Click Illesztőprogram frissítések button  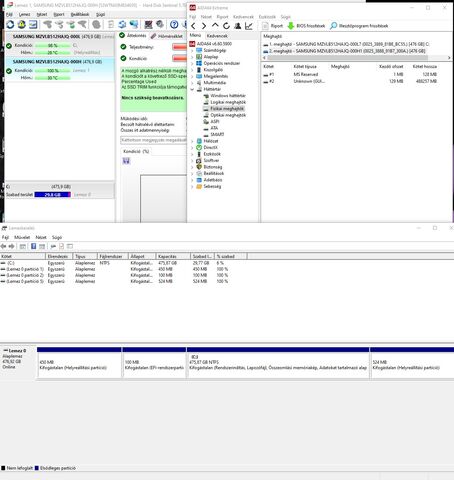(x=359, y=26)
